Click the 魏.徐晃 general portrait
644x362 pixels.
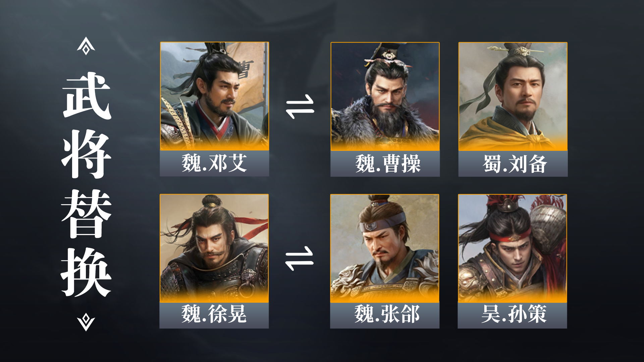pos(214,248)
